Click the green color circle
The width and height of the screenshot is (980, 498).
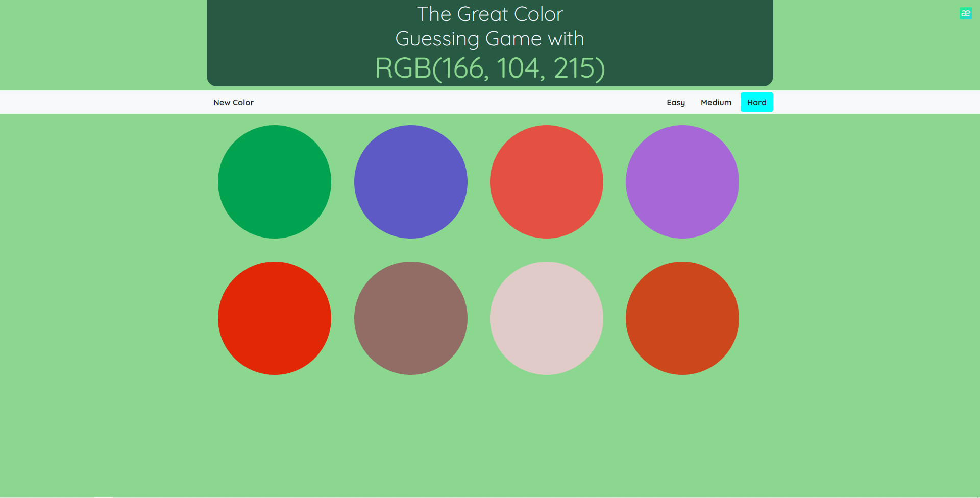coord(275,182)
